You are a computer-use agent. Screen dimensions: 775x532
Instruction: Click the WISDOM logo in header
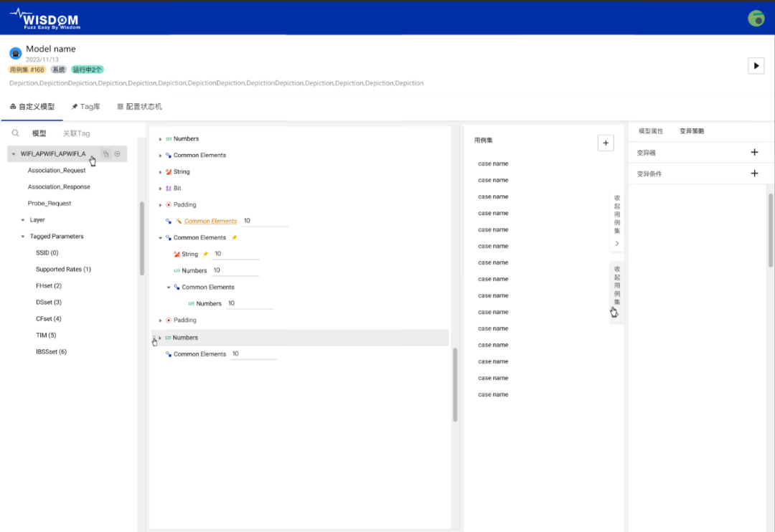point(45,19)
